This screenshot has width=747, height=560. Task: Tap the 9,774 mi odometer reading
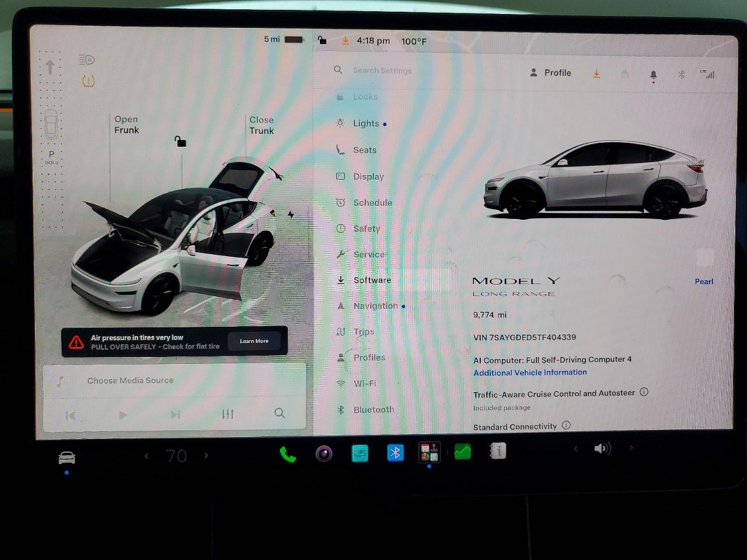click(490, 314)
